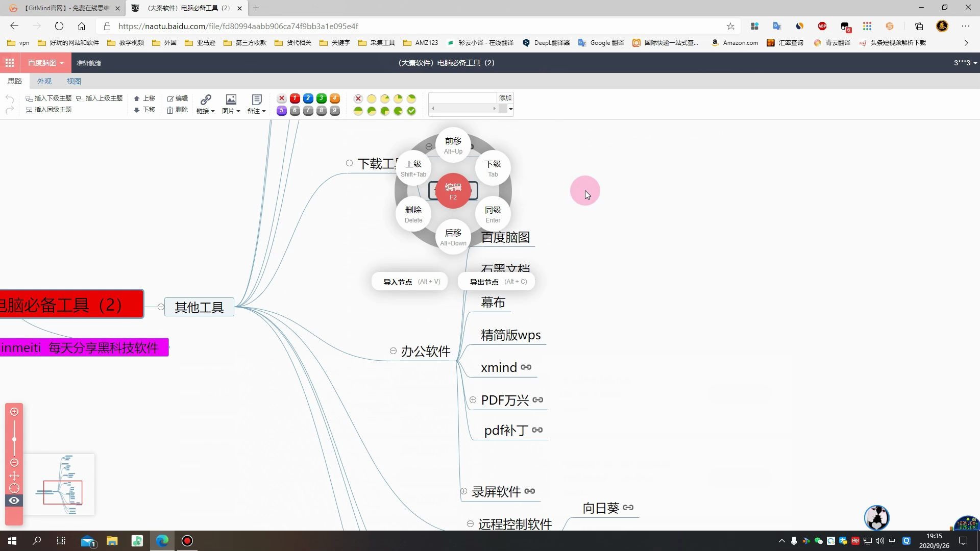Viewport: 980px width, 551px height.
Task: Click the apps grid icon in header
Action: [x=10, y=63]
